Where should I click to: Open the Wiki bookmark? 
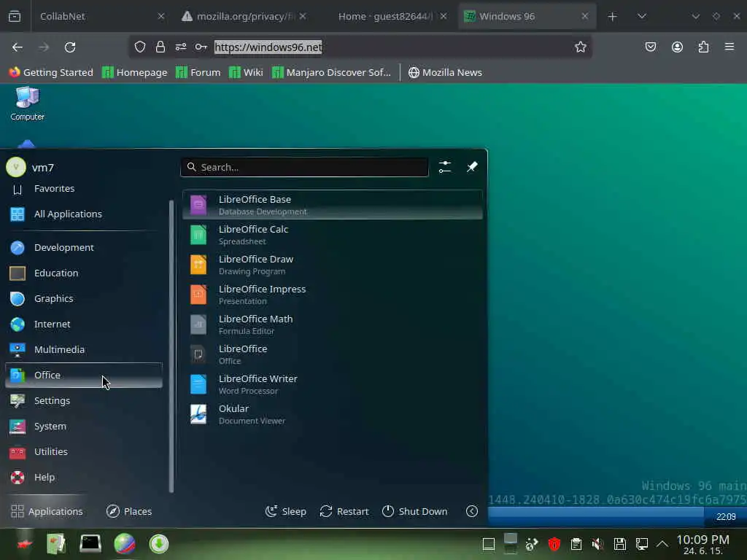point(246,72)
